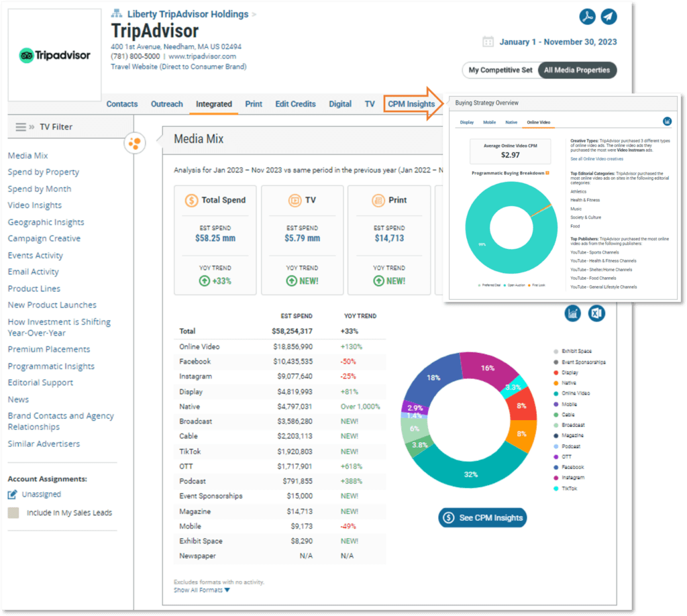Image resolution: width=687 pixels, height=616 pixels.
Task: Open Geographic Insights in sidebar
Action: 46,222
